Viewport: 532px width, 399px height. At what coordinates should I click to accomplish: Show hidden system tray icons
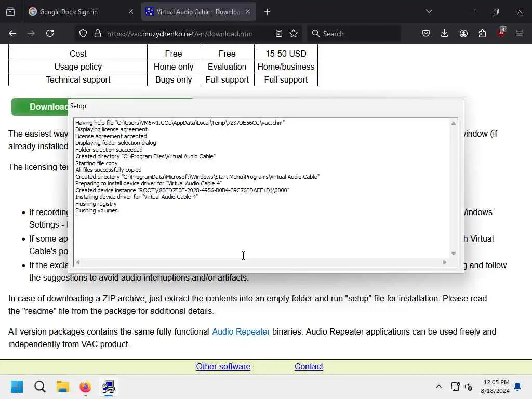pyautogui.click(x=438, y=387)
